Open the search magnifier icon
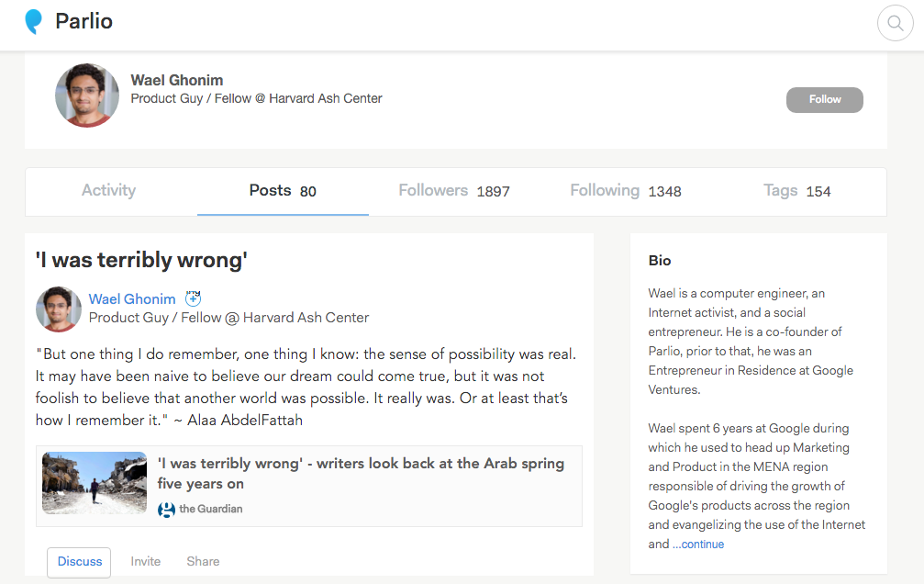The width and height of the screenshot is (924, 584). (895, 23)
